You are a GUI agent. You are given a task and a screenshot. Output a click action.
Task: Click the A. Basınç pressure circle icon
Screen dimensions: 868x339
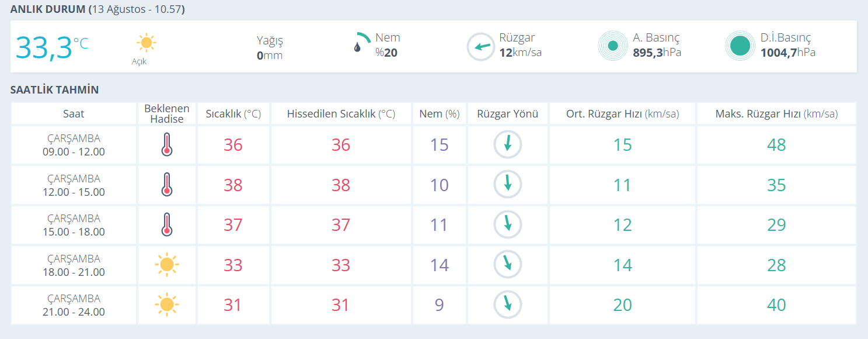click(x=612, y=46)
